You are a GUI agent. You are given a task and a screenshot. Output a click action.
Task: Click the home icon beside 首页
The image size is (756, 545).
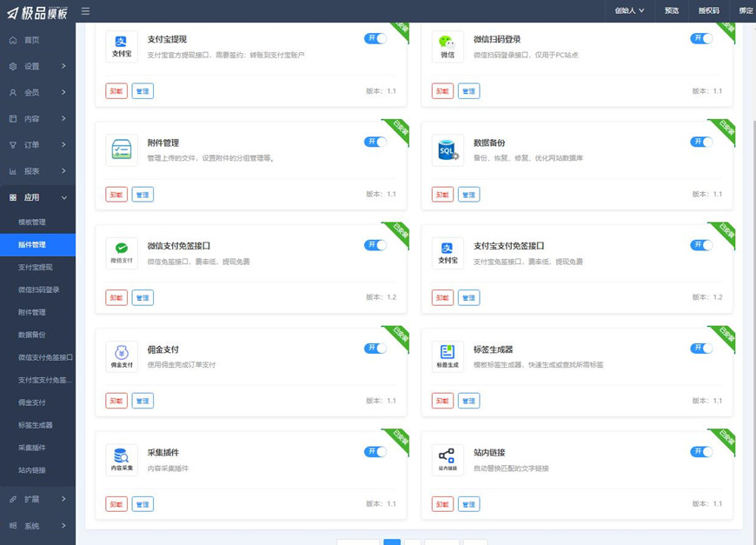tap(13, 40)
